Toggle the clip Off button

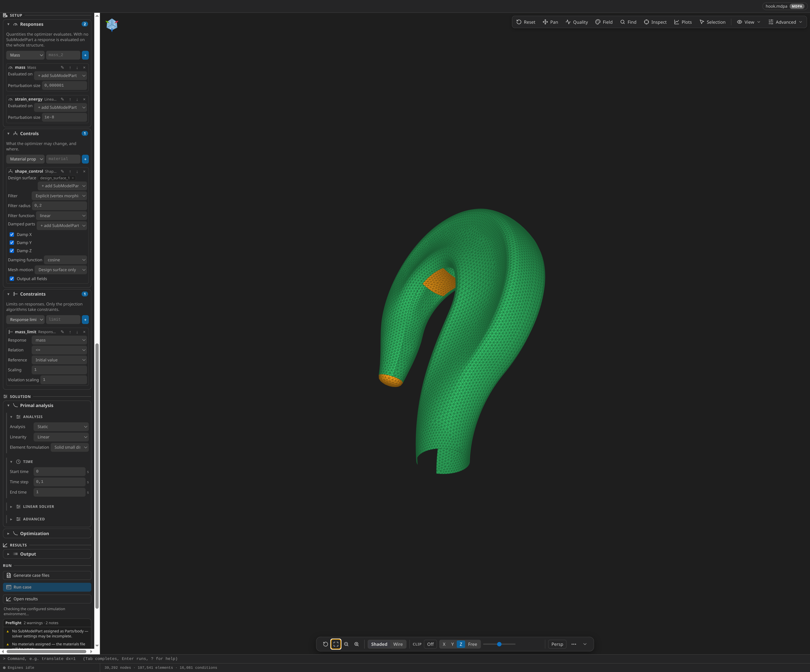(430, 644)
